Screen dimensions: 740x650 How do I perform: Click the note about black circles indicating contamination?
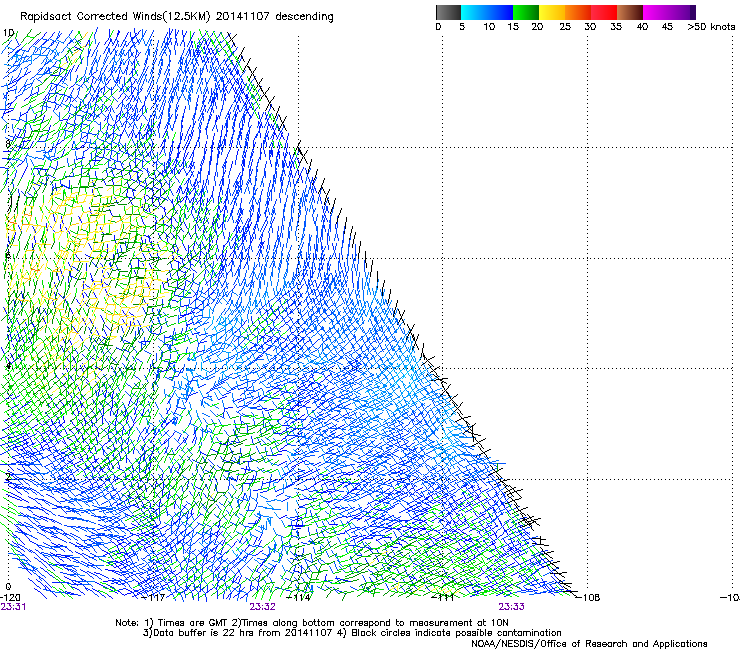(449, 633)
